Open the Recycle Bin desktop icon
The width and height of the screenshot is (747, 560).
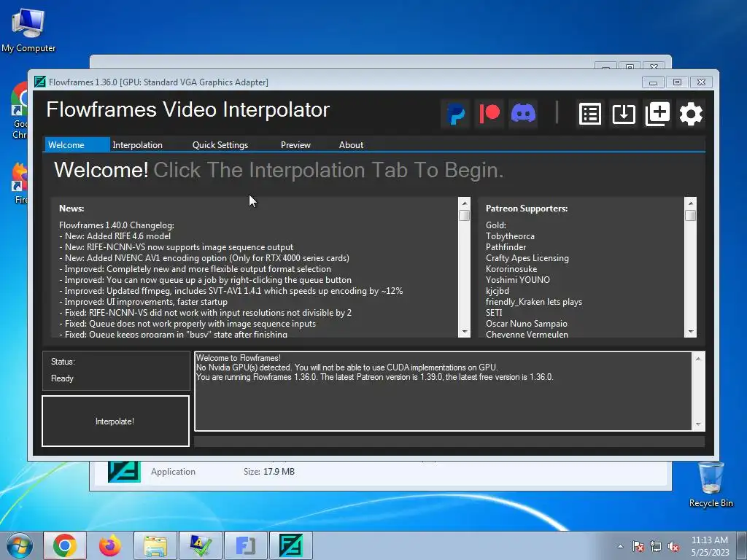point(711,484)
